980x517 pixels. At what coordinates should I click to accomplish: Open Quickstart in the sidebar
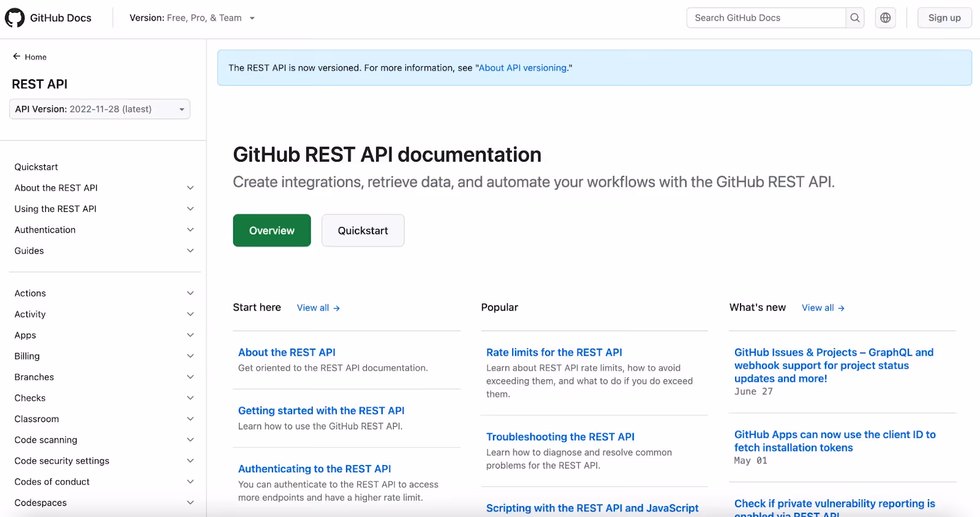tap(36, 167)
